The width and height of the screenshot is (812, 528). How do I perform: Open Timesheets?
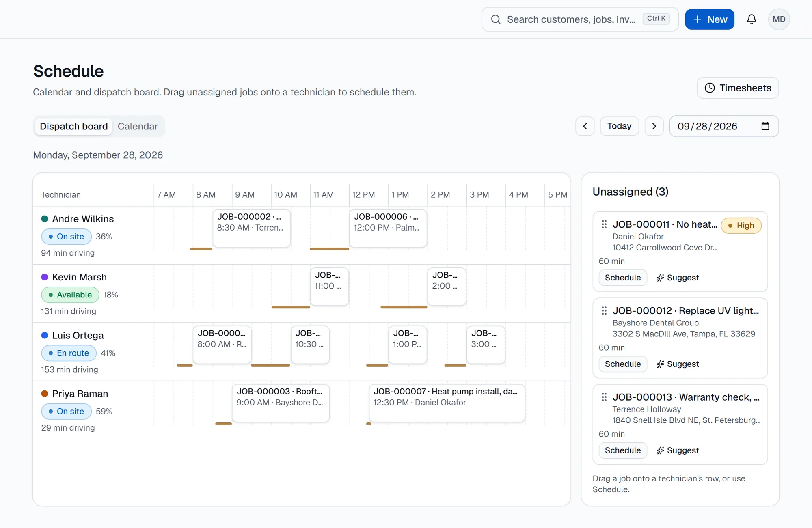pyautogui.click(x=738, y=88)
